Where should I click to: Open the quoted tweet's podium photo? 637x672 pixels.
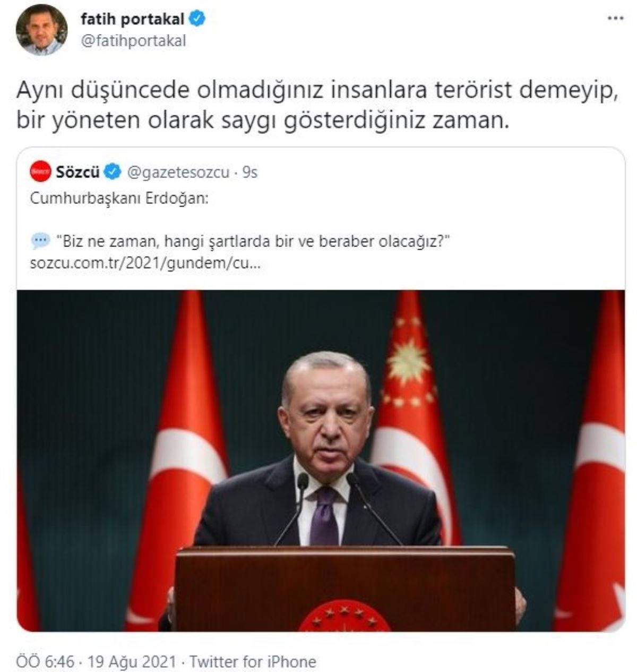(x=321, y=460)
